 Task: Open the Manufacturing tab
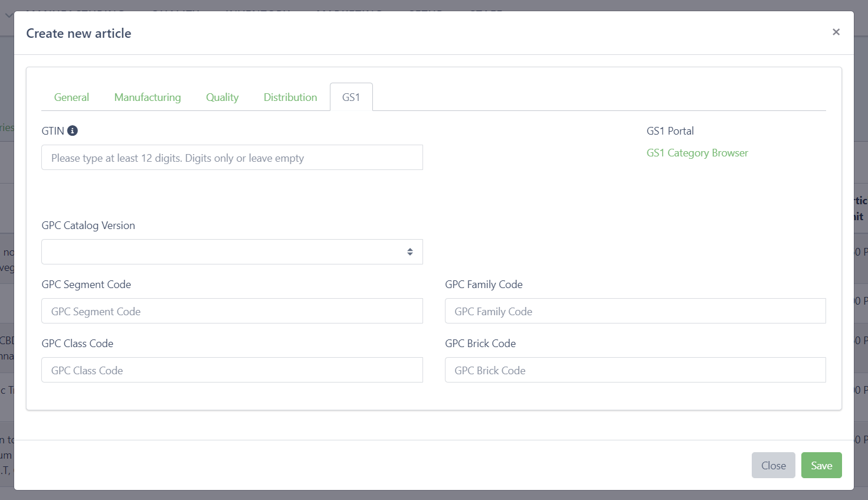pyautogui.click(x=148, y=97)
